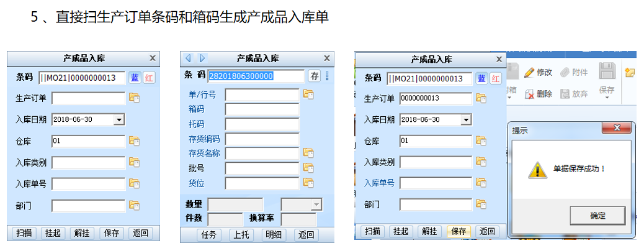Click 扫描 button in left panel

click(x=24, y=233)
